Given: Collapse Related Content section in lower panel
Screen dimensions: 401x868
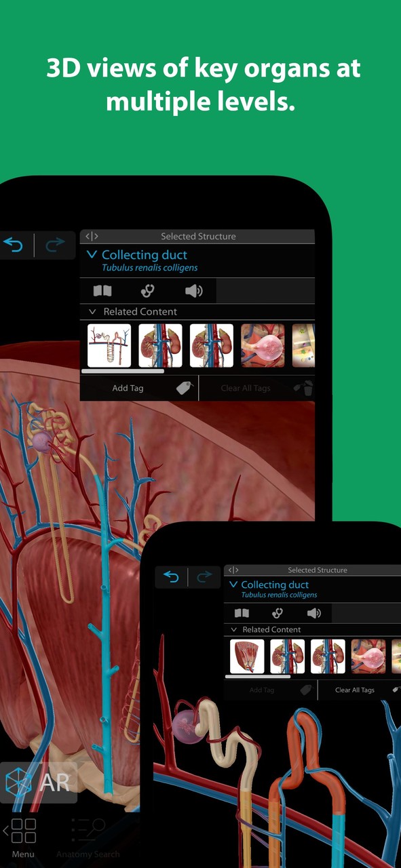Looking at the screenshot, I should [234, 629].
